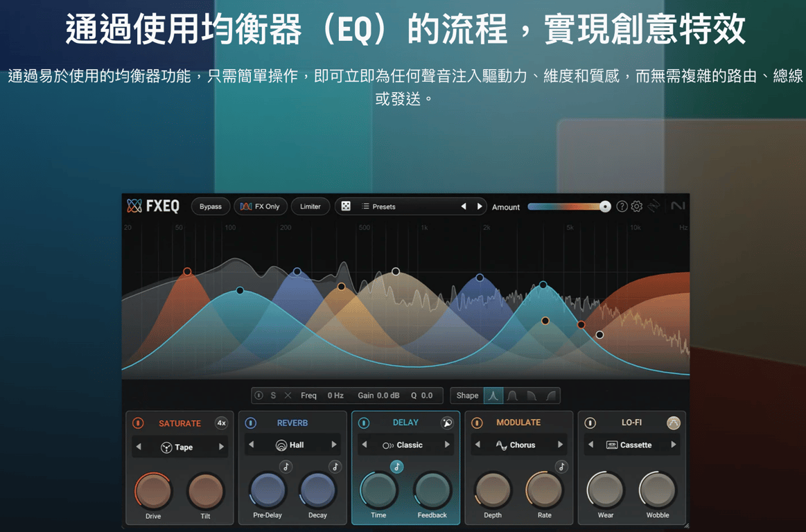Select the band-pass shape icon

point(512,396)
